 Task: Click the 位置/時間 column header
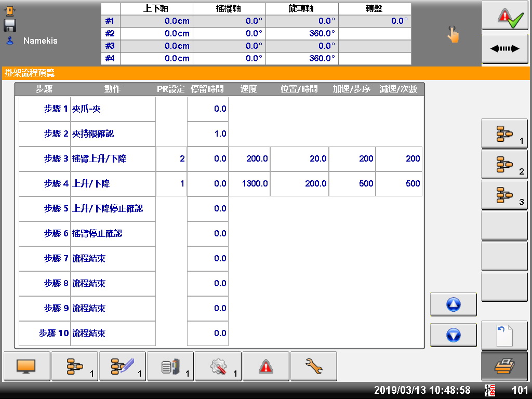tap(299, 89)
